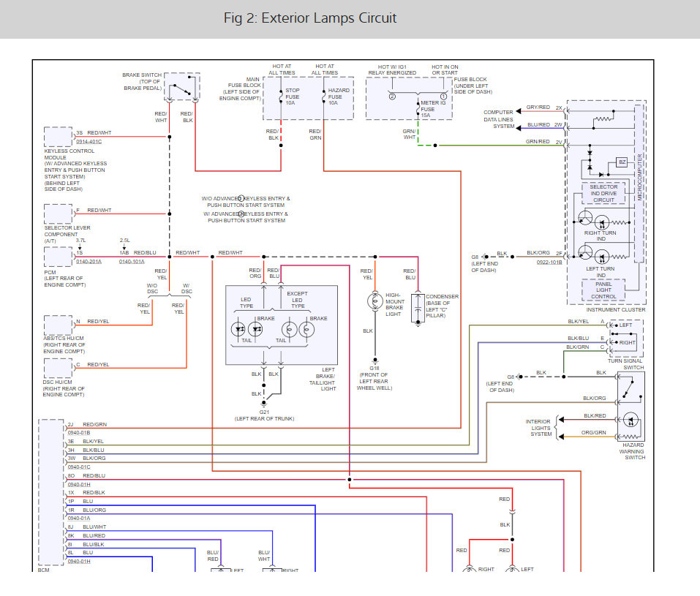The width and height of the screenshot is (700, 596).
Task: Click the vertical MICROCOMPUTER label
Action: (639, 177)
